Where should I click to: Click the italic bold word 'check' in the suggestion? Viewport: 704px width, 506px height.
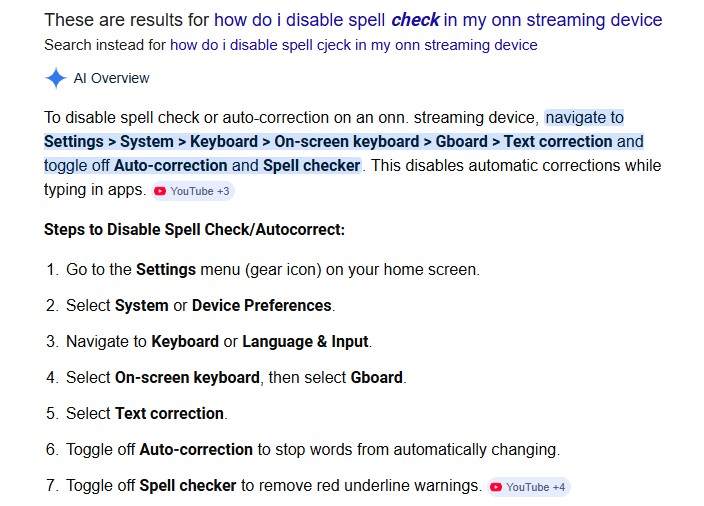[415, 20]
